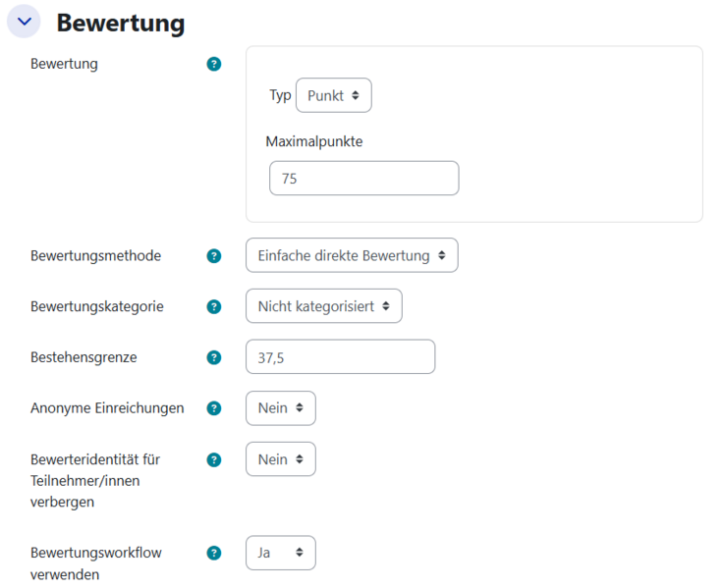Click the Bewertung section heading text
This screenshot has height=588, width=721.
121,23
